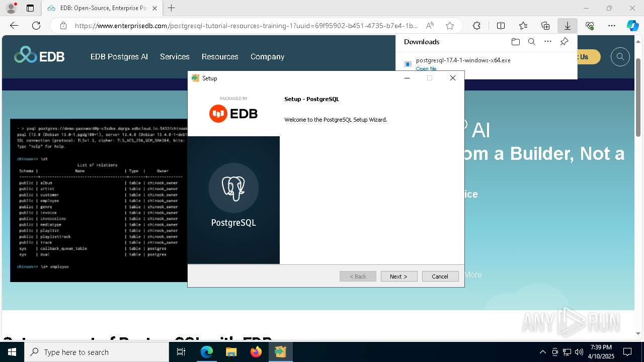Click the EDB site search icon
The height and width of the screenshot is (362, 644).
(620, 57)
